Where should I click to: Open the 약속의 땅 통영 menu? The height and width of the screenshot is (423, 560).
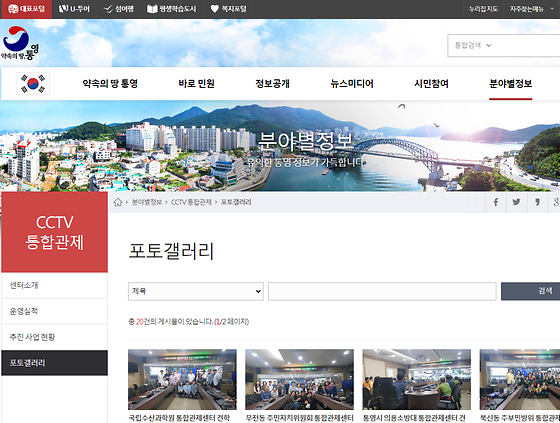point(110,84)
